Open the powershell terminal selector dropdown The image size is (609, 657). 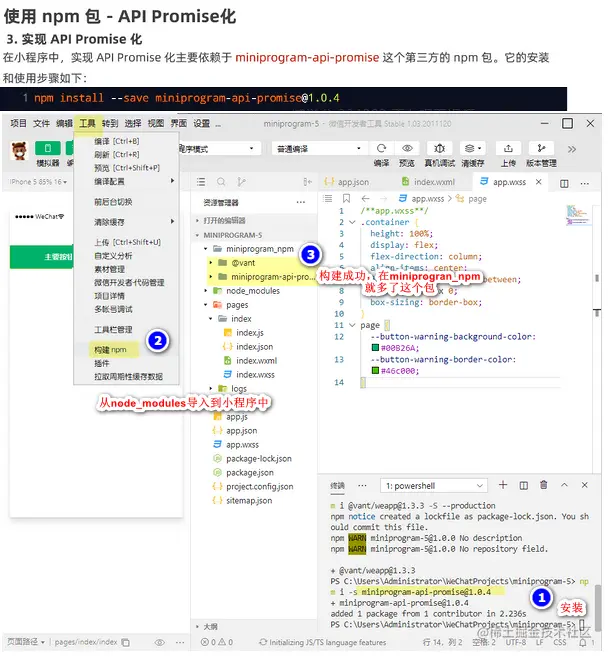coord(434,486)
